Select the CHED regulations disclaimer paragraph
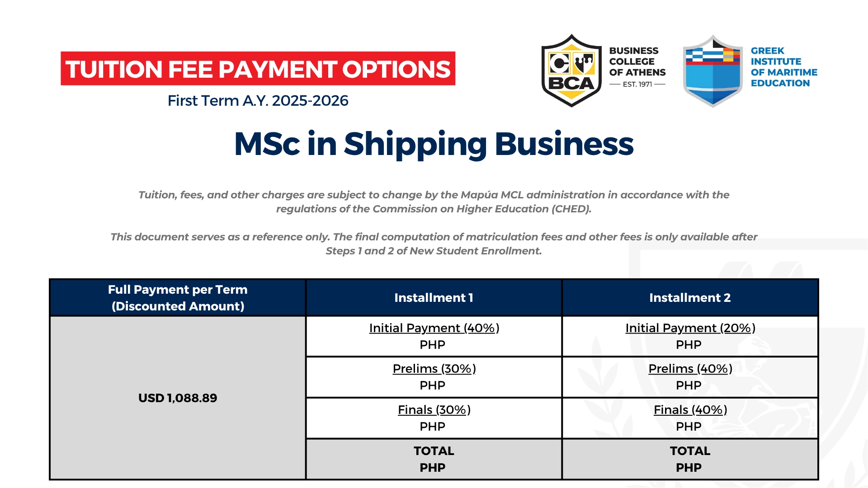 [434, 202]
